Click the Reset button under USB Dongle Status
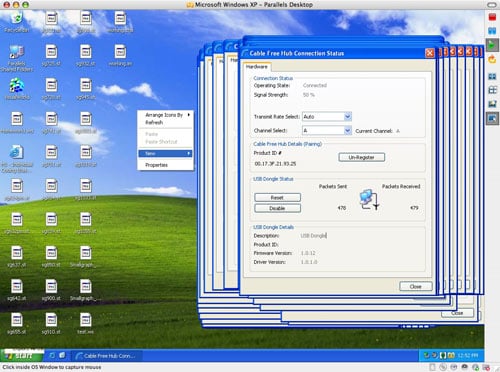The height and width of the screenshot is (372, 500). point(277,198)
